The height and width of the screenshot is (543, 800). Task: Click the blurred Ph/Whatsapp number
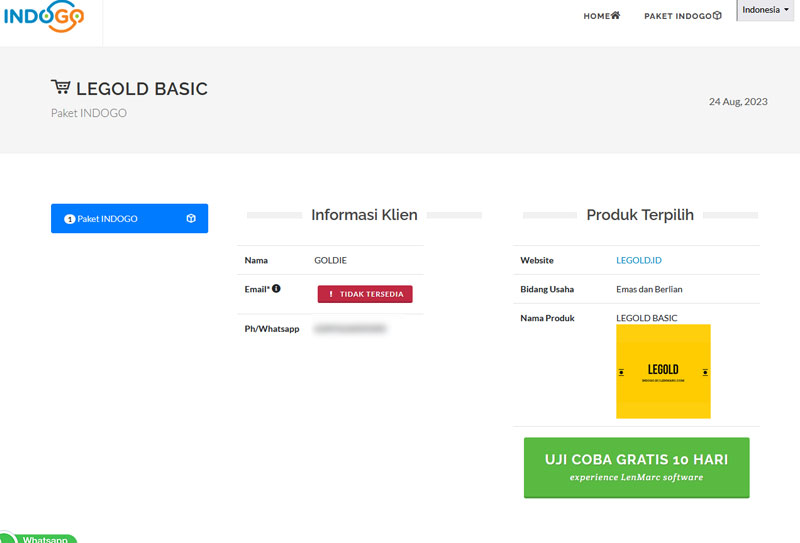[x=350, y=329]
